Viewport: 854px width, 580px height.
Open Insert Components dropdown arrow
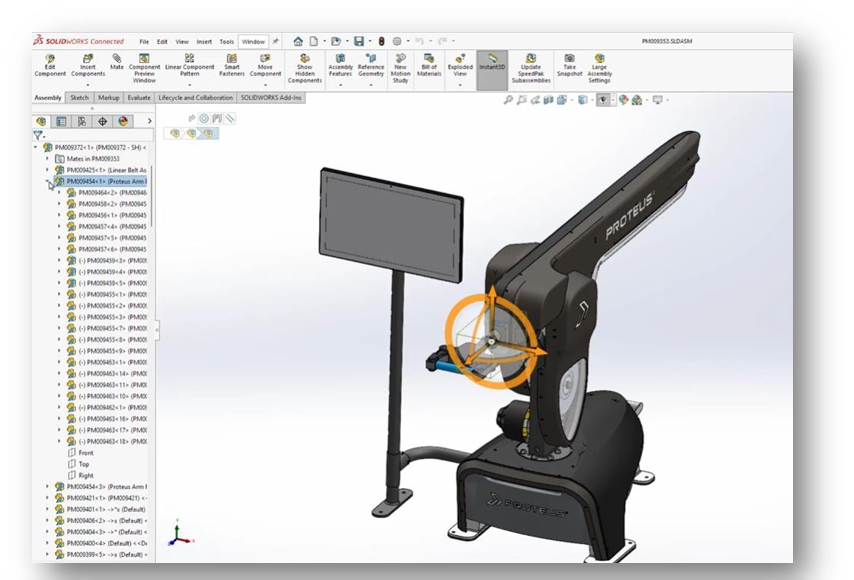(88, 85)
